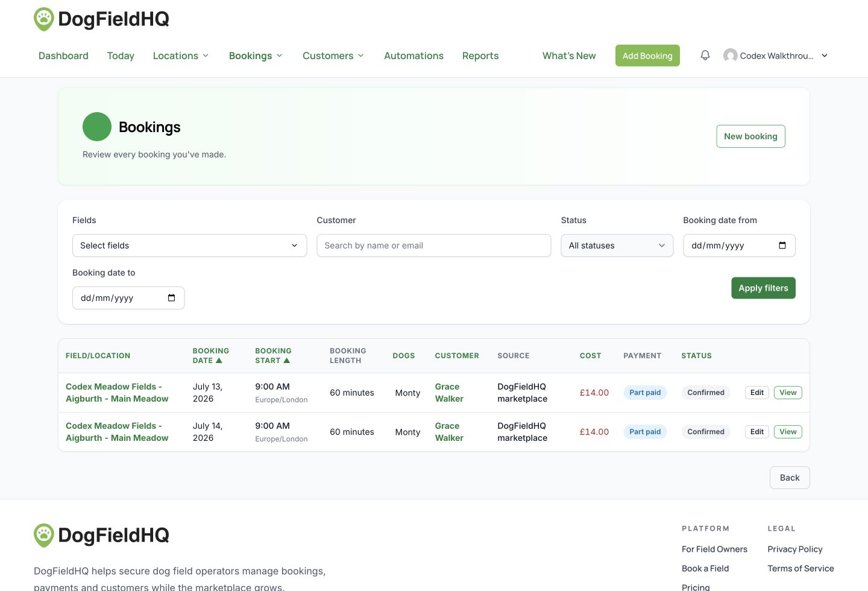Click the user avatar icon
This screenshot has width=868, height=591.
731,55
